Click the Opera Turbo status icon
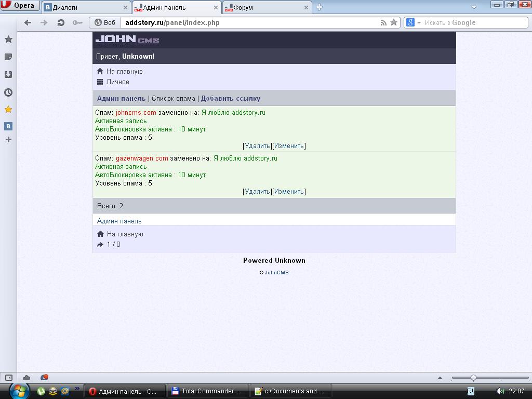The width and height of the screenshot is (532, 399). (x=44, y=377)
